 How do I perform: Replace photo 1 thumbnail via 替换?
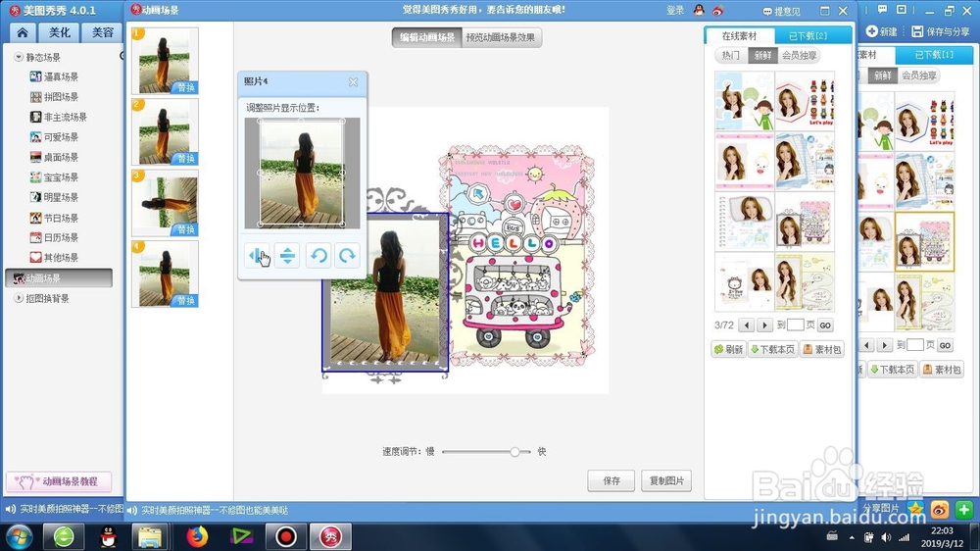point(185,87)
